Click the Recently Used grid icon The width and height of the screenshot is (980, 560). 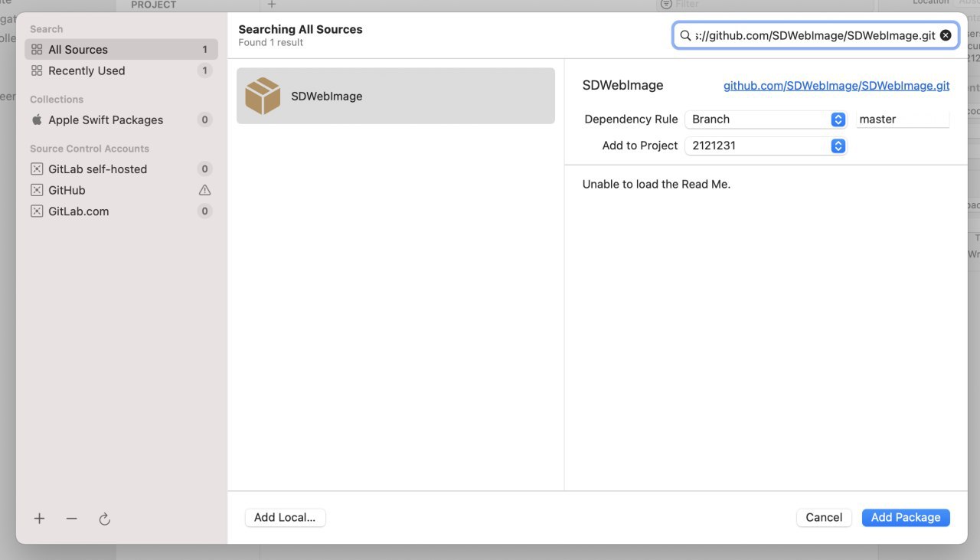tap(37, 70)
